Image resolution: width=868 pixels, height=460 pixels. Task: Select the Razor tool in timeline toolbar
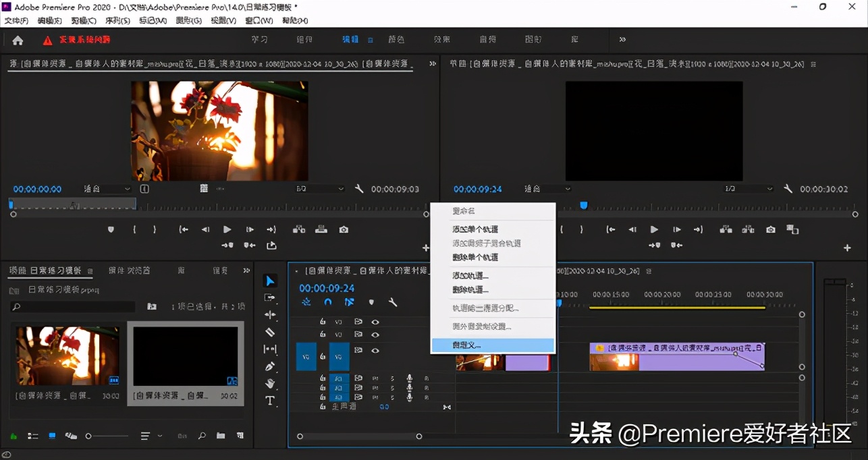coord(270,331)
